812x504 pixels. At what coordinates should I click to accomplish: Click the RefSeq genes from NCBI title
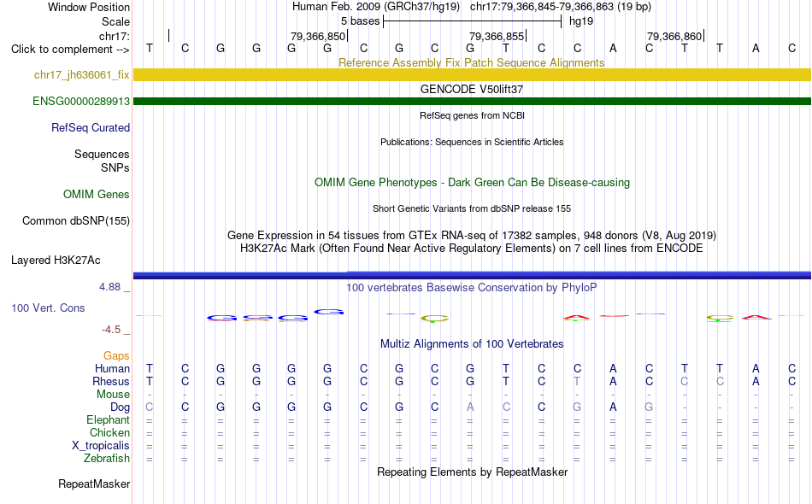click(x=473, y=115)
